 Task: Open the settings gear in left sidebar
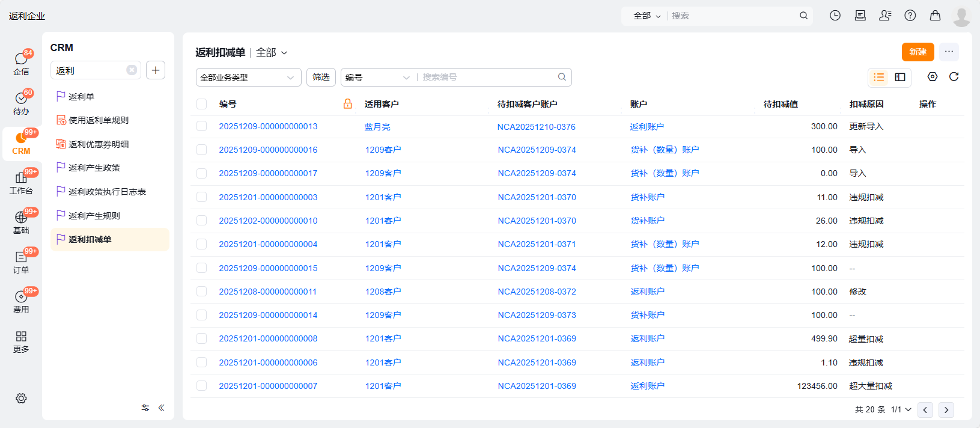(21, 398)
